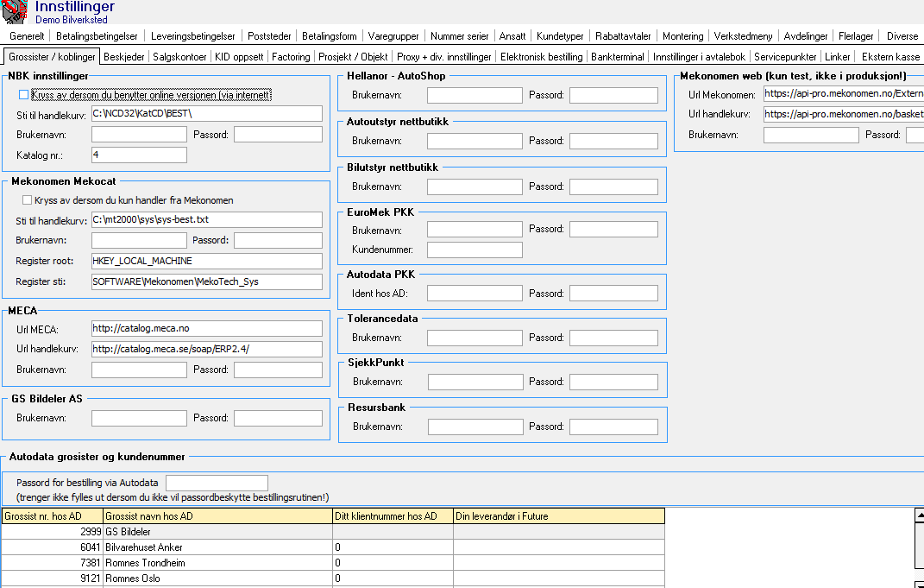This screenshot has width=924, height=588.
Task: Click the Register sti field
Action: tap(207, 281)
